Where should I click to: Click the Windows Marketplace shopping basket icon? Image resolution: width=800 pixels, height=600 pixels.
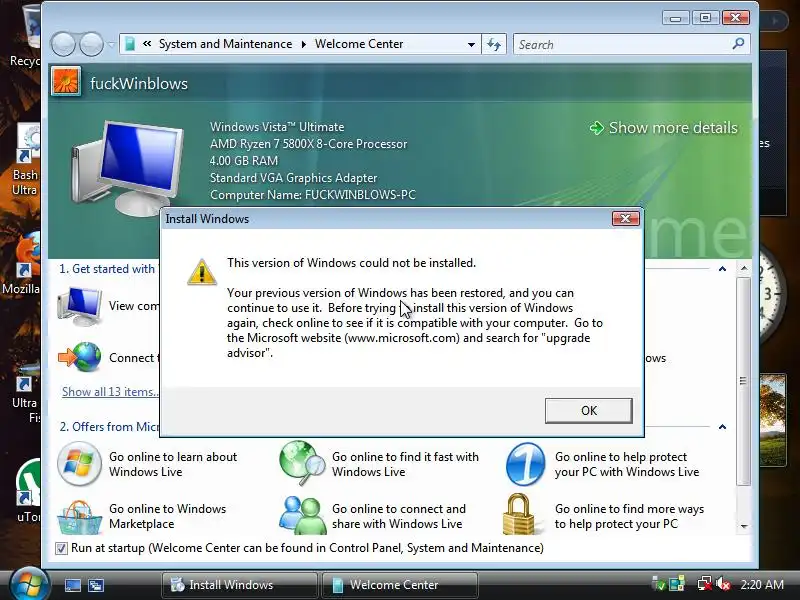[x=79, y=517]
